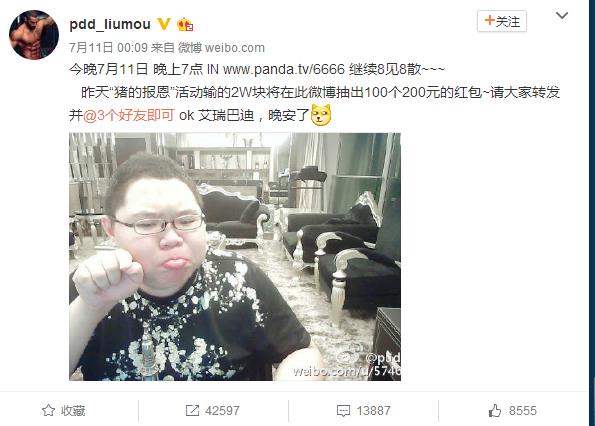The height and width of the screenshot is (426, 595).
Task: Click the doge emoji in the post
Action: pyautogui.click(x=321, y=115)
